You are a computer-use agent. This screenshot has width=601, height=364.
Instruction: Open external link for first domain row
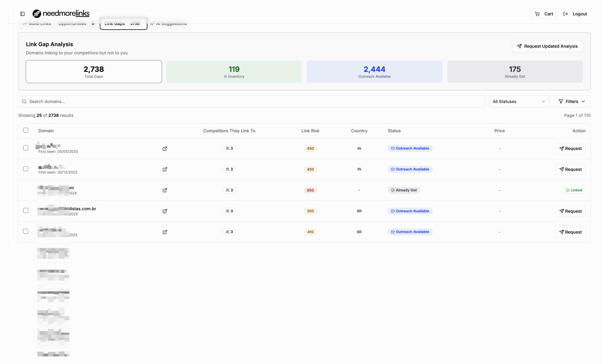pyautogui.click(x=165, y=149)
